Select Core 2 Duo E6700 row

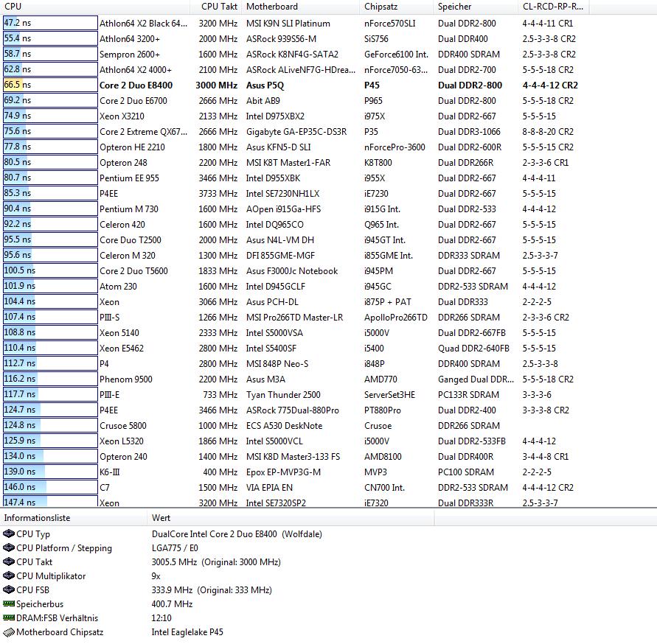(293, 101)
